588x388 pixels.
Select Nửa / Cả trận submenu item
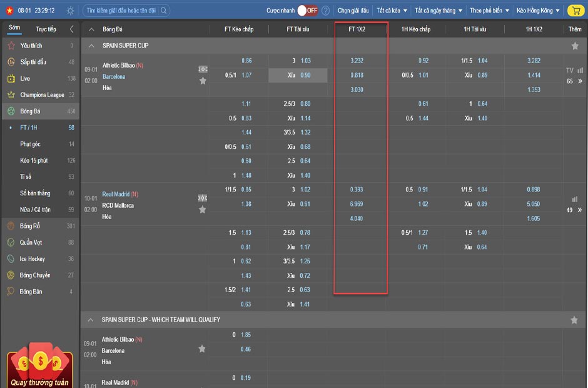pyautogui.click(x=35, y=210)
